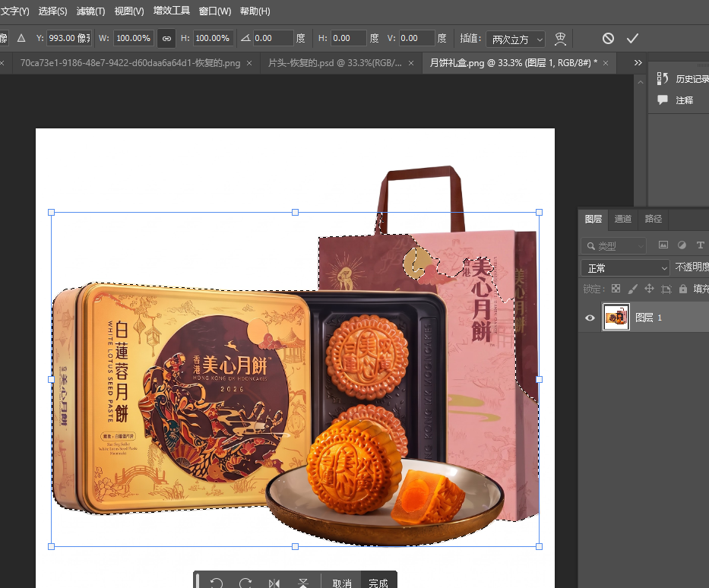The image size is (709, 588).
Task: Switch to the 图层 layers tab
Action: coord(593,220)
